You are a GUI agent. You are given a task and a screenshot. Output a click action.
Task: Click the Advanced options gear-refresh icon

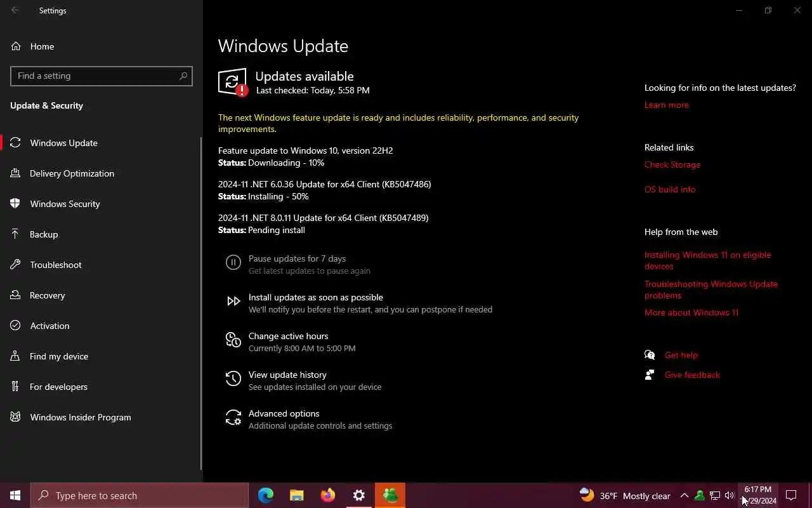[x=233, y=417]
